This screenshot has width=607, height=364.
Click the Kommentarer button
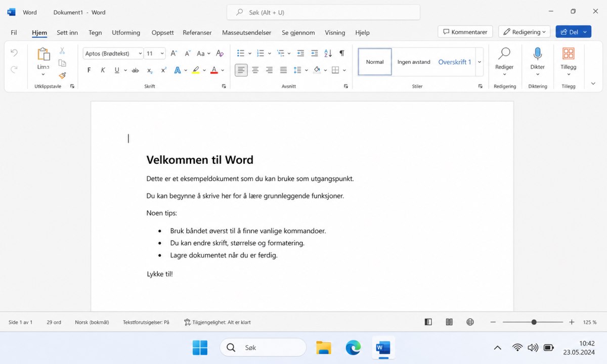tap(465, 32)
